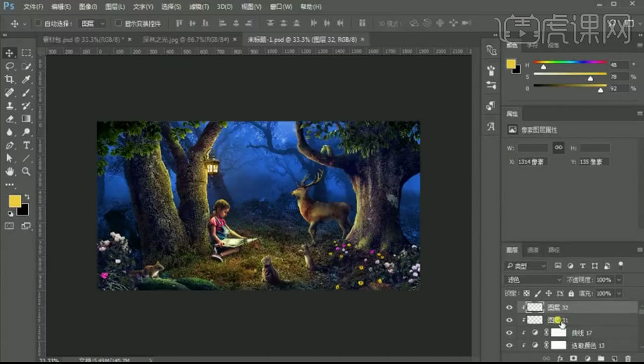Image resolution: width=644 pixels, height=364 pixels.
Task: Open the Image menu
Action: pos(88,7)
